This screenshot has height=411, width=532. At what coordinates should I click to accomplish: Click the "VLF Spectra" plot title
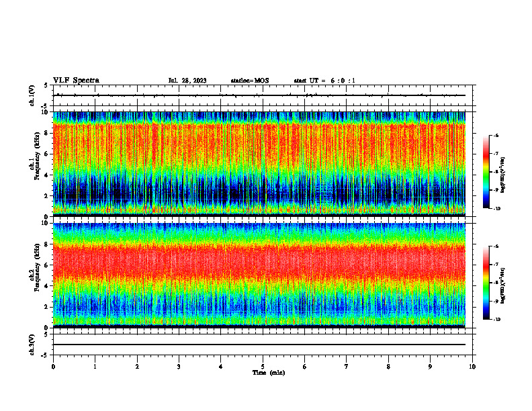point(76,81)
